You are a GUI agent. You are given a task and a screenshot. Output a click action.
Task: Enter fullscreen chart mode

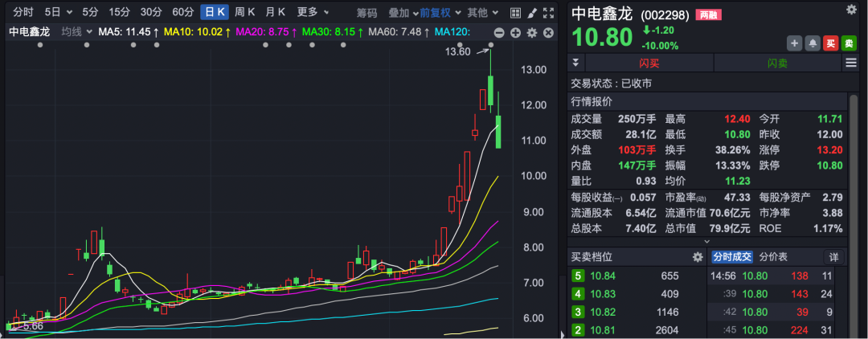(x=548, y=12)
